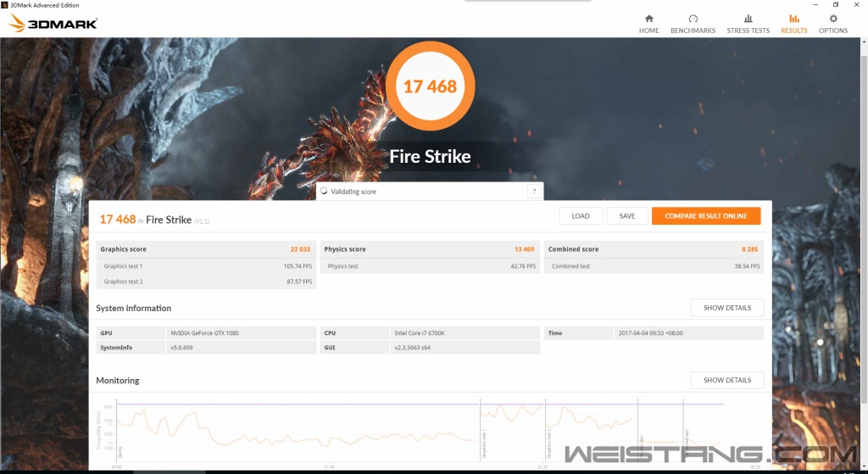
Task: Click the 17 468 score circle
Action: (x=430, y=86)
